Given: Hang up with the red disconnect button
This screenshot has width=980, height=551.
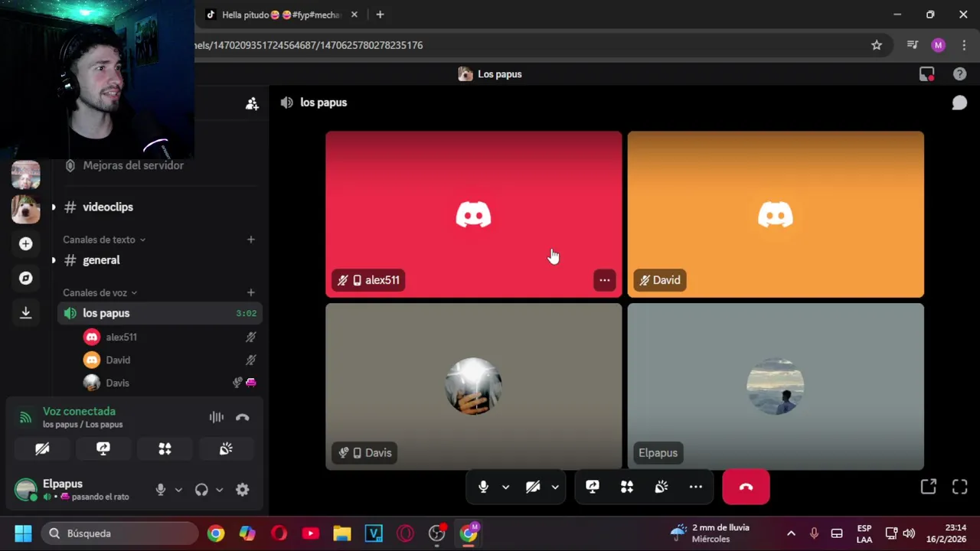Looking at the screenshot, I should 746,487.
